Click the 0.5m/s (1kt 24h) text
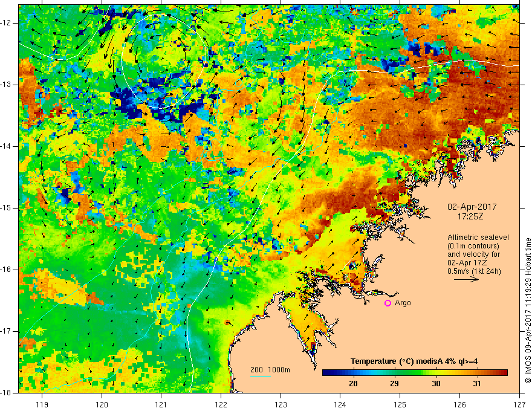The height and width of the screenshot is (411, 532). pyautogui.click(x=474, y=271)
